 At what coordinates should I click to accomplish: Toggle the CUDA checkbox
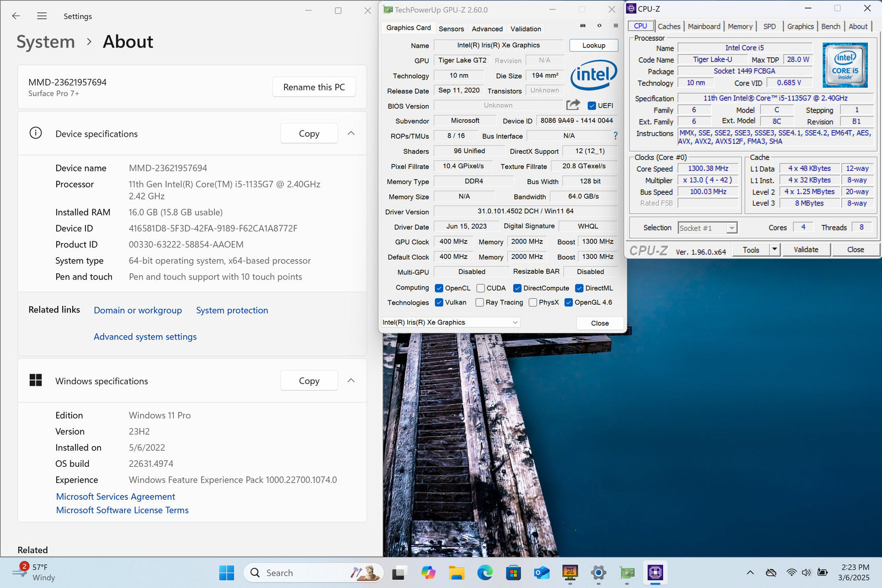coord(480,288)
